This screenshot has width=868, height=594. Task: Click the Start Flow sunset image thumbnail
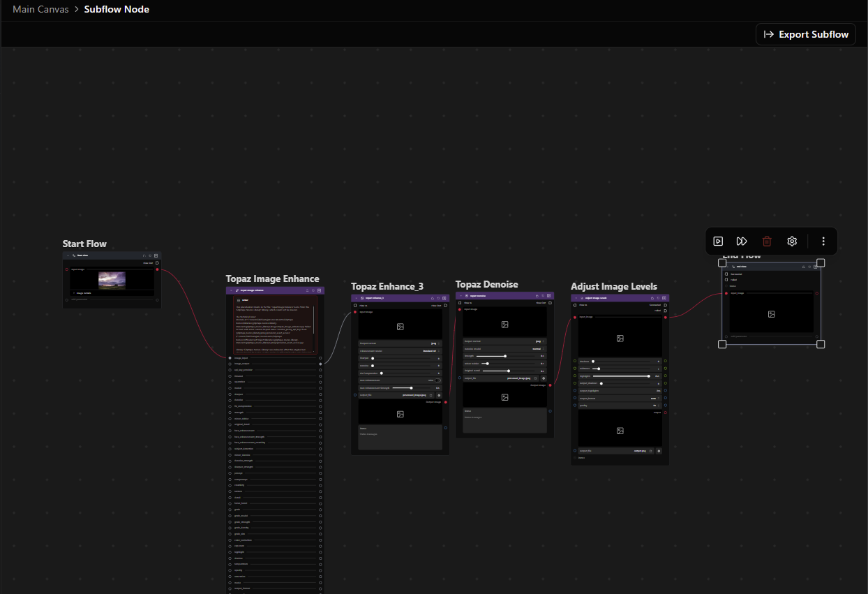pos(112,281)
